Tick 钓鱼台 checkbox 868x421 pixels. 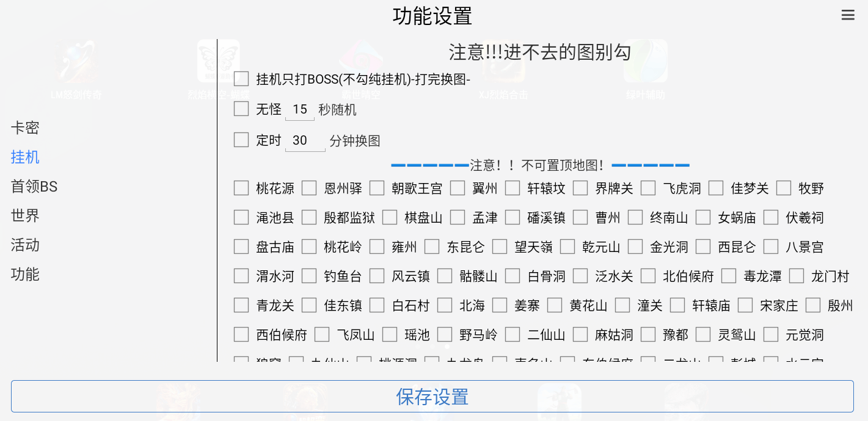coord(309,276)
